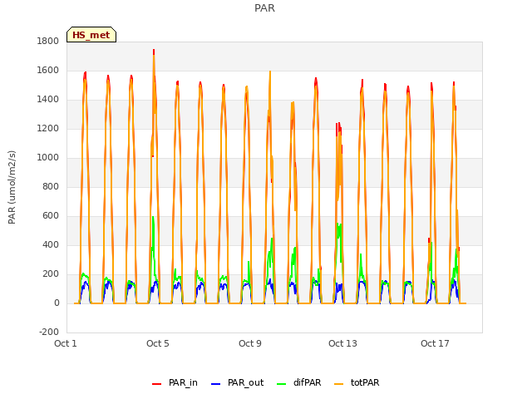
Task: Click the 400 y-axis tick label
Action: tap(51, 245)
